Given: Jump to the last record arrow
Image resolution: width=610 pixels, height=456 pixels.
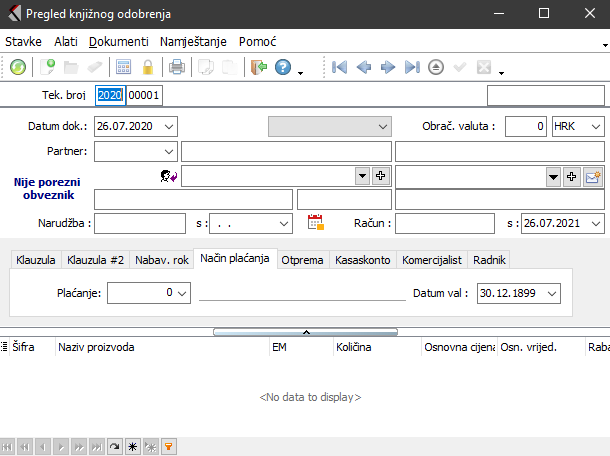Looking at the screenshot, I should point(412,68).
